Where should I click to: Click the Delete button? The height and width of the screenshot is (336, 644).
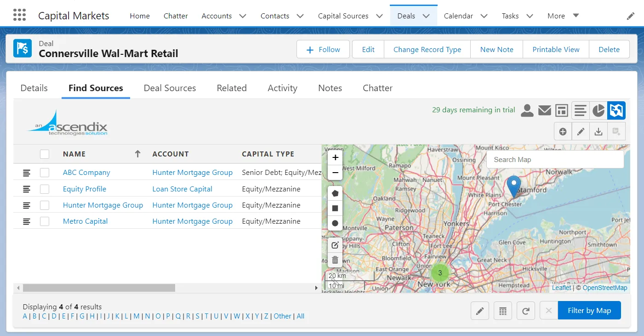[x=609, y=49]
